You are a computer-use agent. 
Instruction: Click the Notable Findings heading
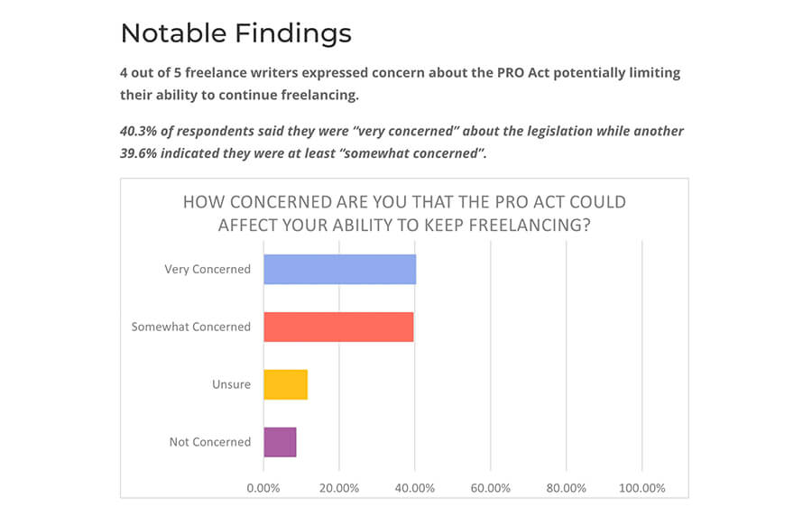pos(235,33)
